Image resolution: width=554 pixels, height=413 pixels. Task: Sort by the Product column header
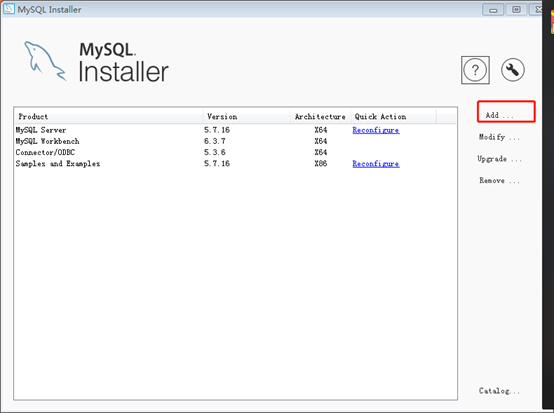click(109, 116)
